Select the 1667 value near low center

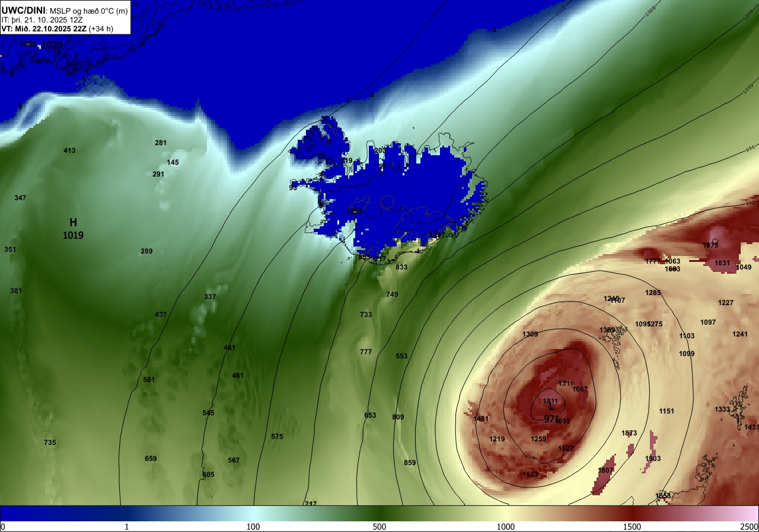point(580,389)
